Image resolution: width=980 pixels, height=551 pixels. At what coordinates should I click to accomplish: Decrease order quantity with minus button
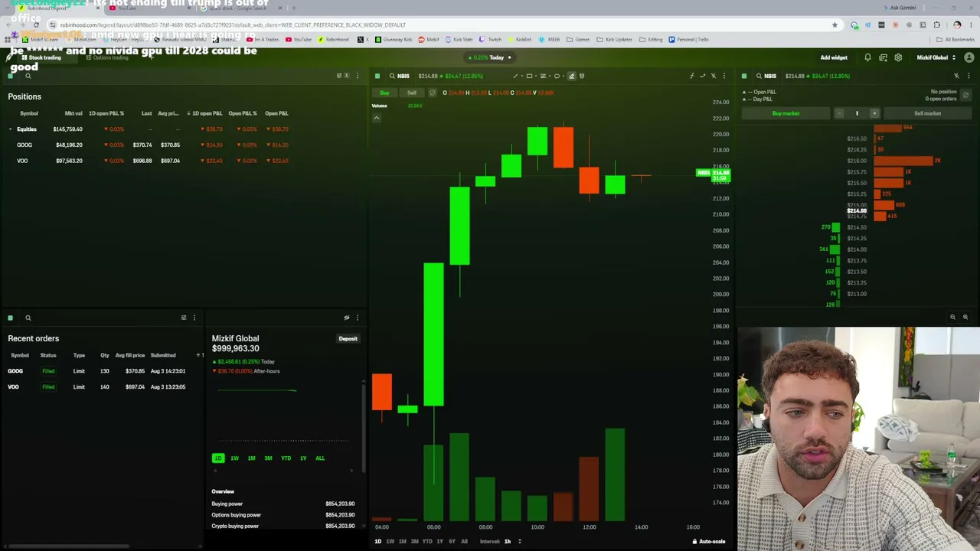(x=839, y=113)
